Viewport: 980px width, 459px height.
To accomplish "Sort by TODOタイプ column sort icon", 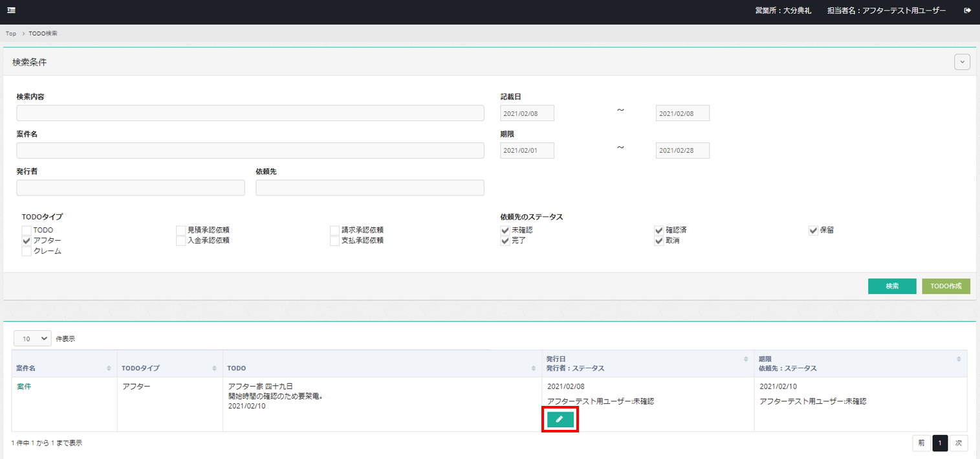I will pos(214,368).
